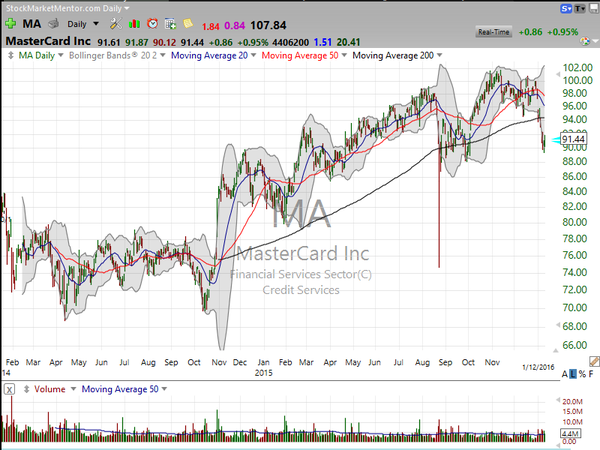Click the left arrow near 102.00
Viewport: 600px width, 450px height.
pos(558,75)
